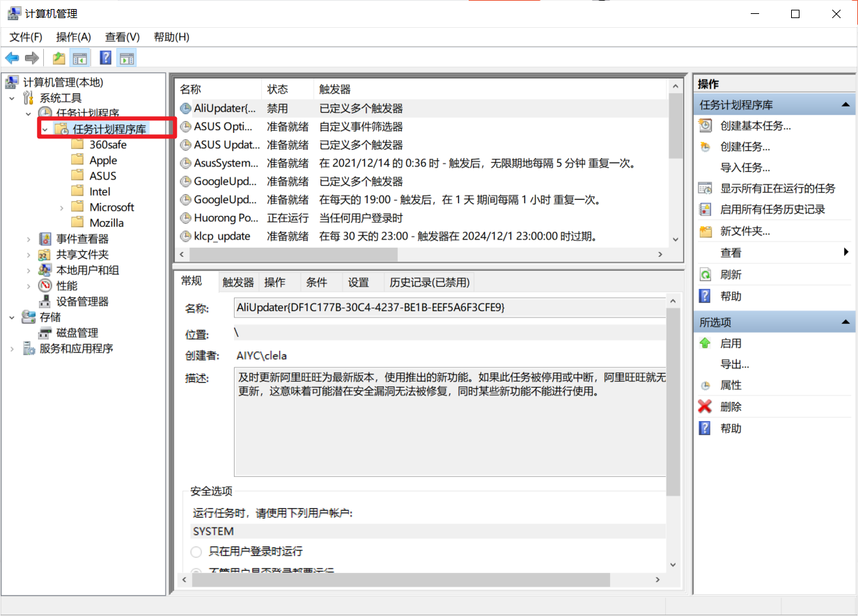Click the green 刷新 refresh icon
Screen dimensions: 858x616
coord(705,274)
